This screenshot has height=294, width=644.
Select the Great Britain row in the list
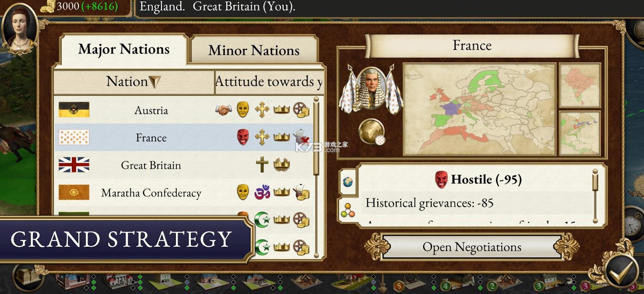150,165
